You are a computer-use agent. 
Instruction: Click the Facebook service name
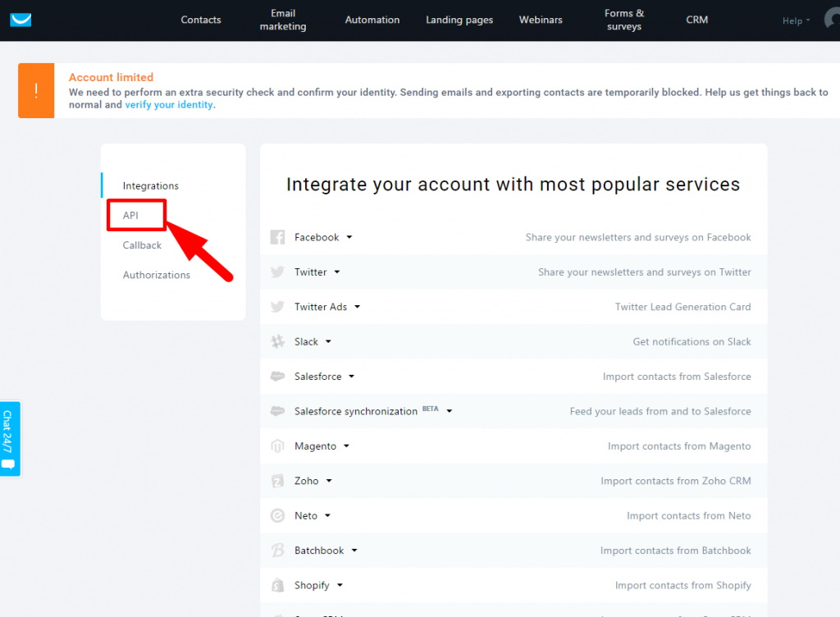point(317,237)
